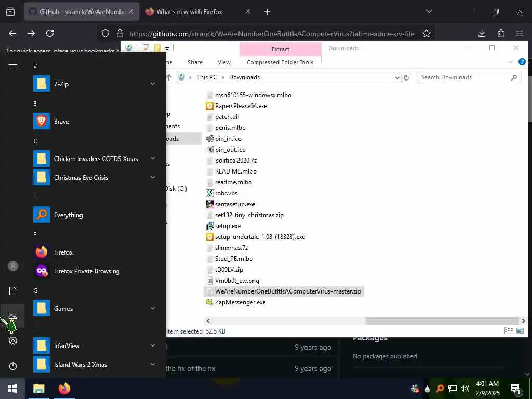Open a new Firefox tab
Viewport: 532px width, 399px height.
267,12
